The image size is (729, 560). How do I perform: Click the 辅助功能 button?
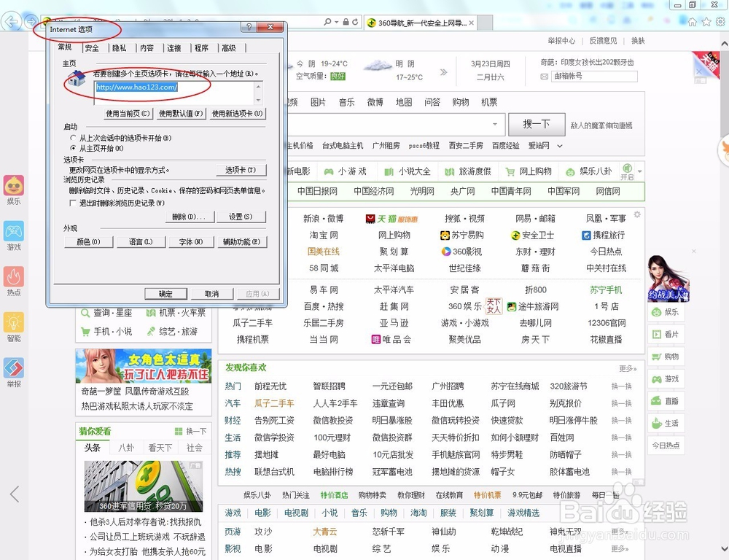click(242, 242)
